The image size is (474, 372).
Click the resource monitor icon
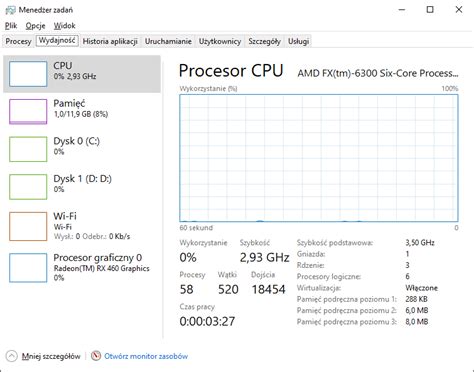(96, 356)
